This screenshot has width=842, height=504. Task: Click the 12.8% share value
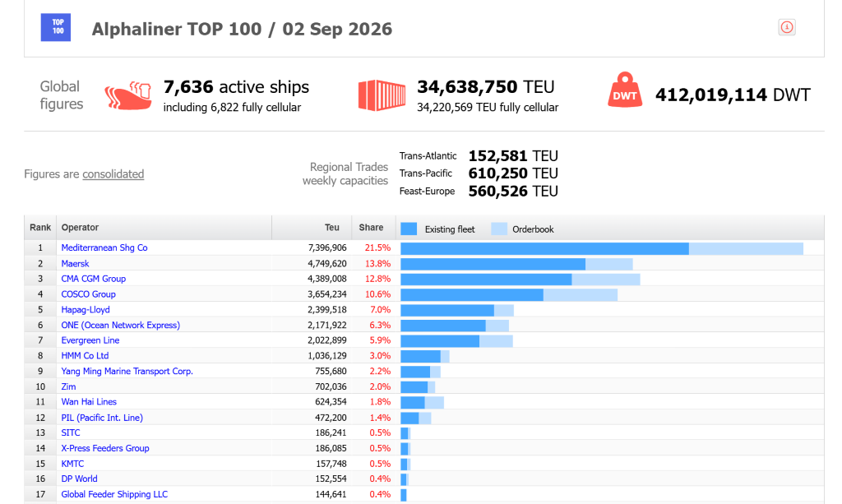(377, 279)
